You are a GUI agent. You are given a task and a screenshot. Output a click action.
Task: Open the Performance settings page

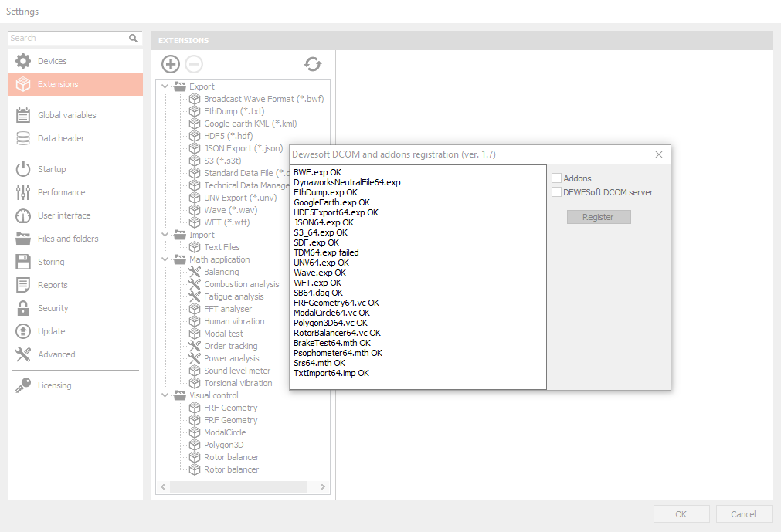pos(75,192)
